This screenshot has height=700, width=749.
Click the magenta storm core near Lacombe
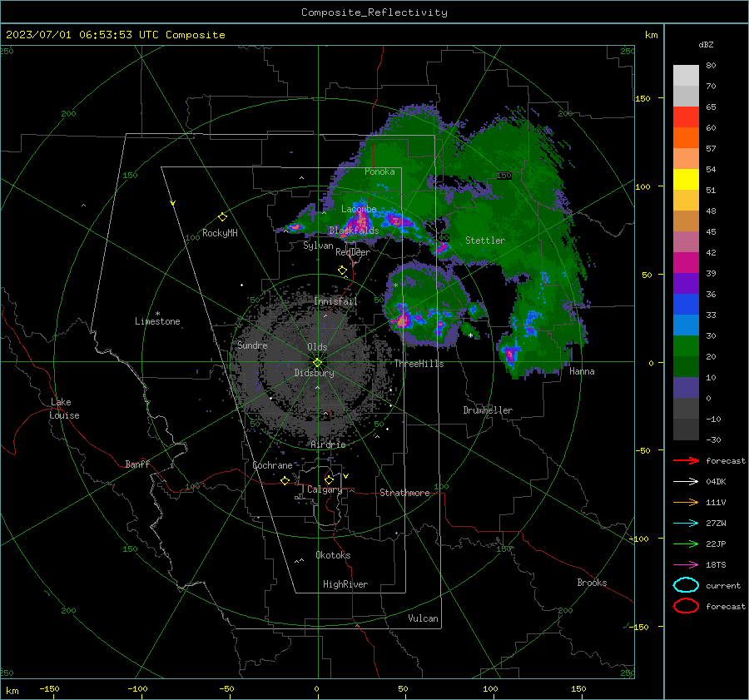360,221
